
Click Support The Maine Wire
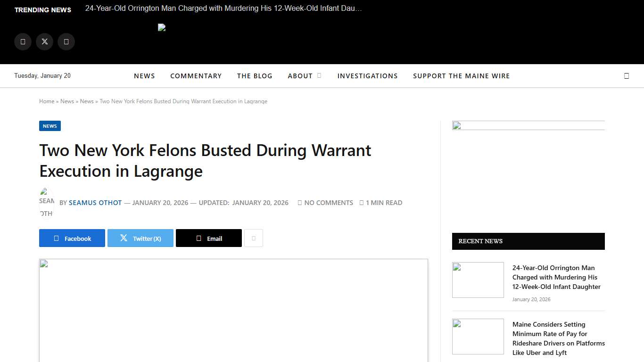[x=462, y=76]
